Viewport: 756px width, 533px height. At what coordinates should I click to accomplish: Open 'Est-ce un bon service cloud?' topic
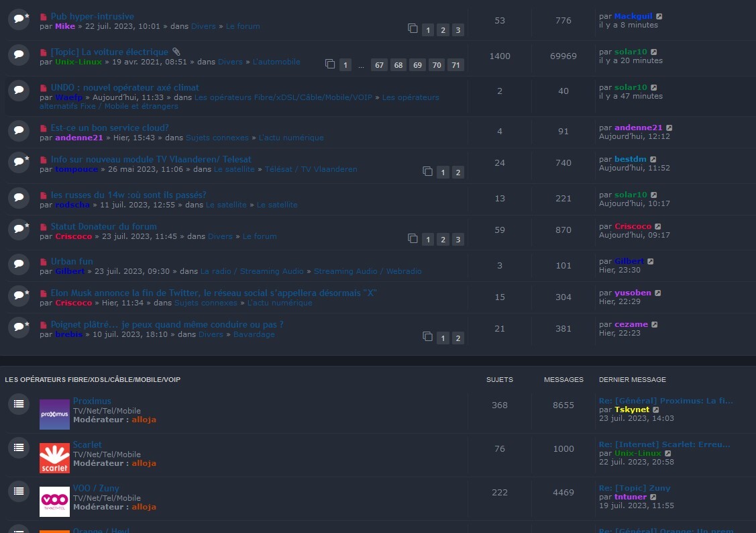tap(109, 128)
